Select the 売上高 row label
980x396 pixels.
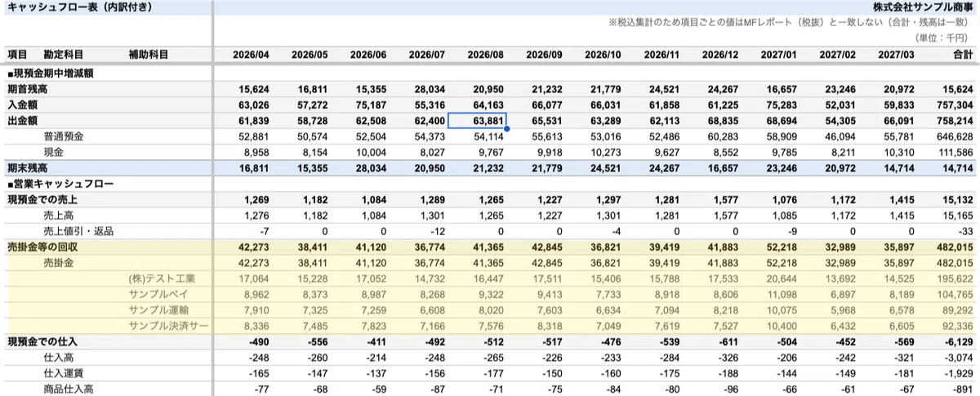click(59, 216)
